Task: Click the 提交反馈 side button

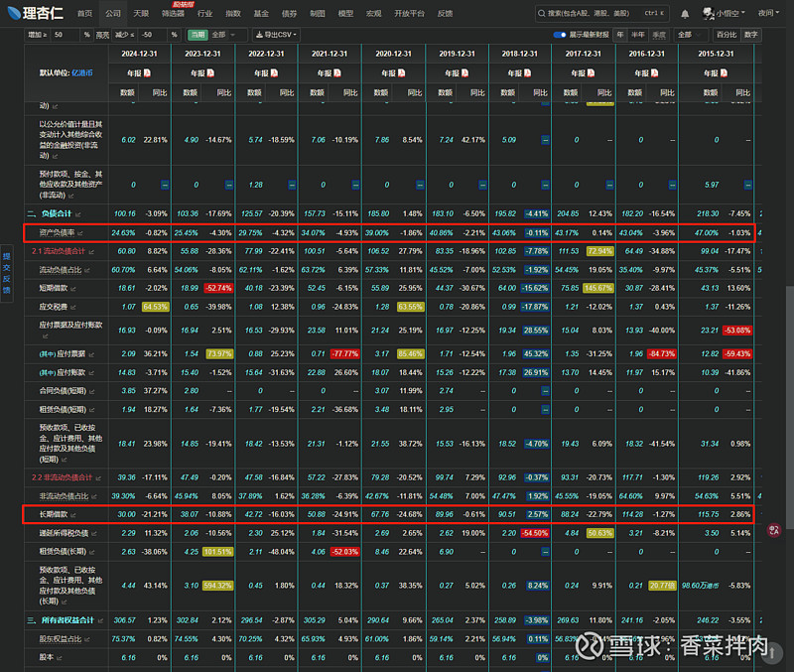Action: point(7,273)
